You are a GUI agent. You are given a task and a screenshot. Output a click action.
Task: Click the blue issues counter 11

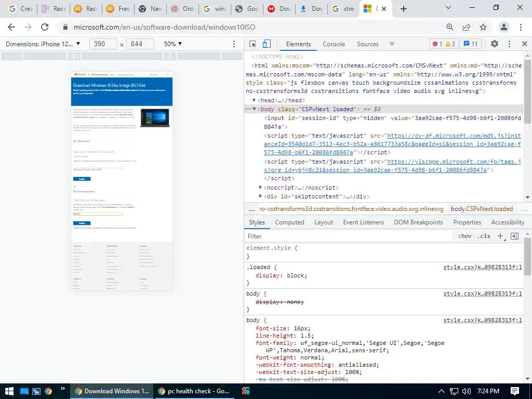click(471, 44)
